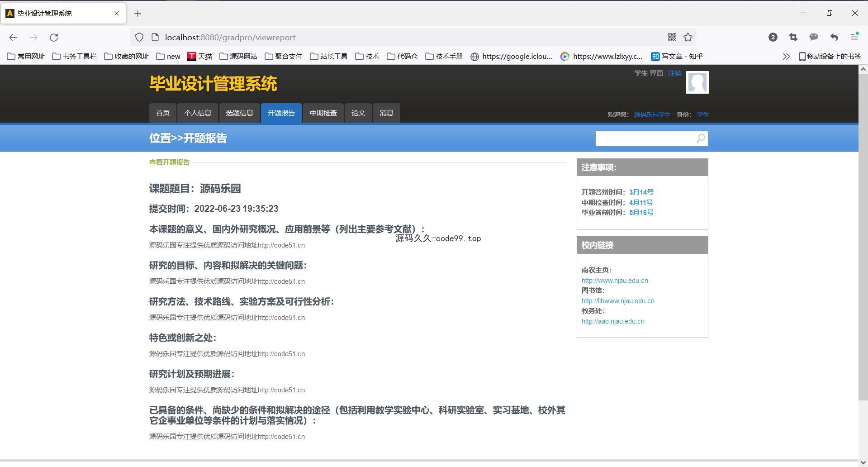The height and width of the screenshot is (467, 868).
Task: Open the 移动设备上的书签 bookmark folder
Action: pyautogui.click(x=830, y=57)
